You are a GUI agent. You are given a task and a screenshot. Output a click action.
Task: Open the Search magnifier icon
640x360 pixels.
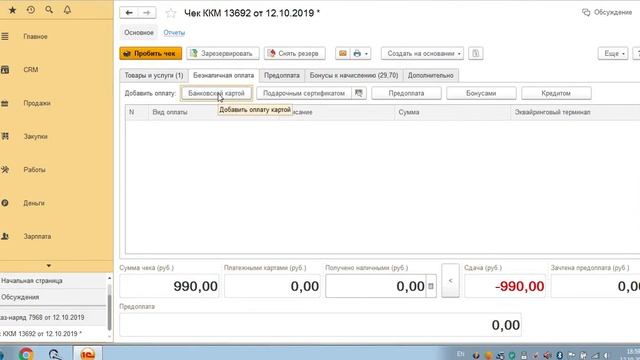(49, 10)
